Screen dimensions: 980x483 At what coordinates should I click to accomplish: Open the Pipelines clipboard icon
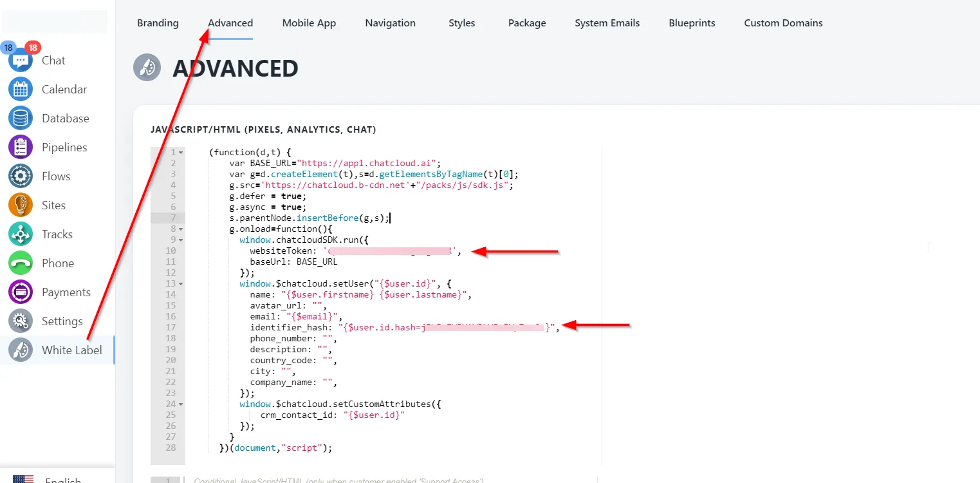point(21,147)
